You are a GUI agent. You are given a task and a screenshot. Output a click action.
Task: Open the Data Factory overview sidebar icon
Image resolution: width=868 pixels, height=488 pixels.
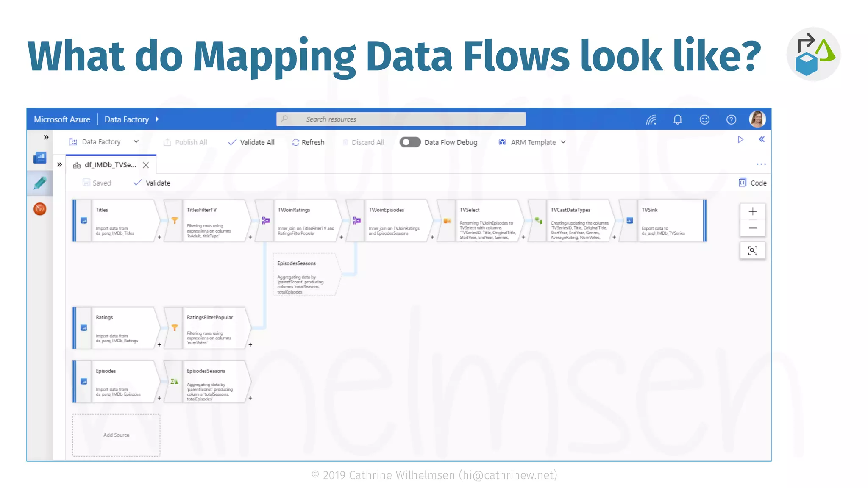click(x=40, y=158)
